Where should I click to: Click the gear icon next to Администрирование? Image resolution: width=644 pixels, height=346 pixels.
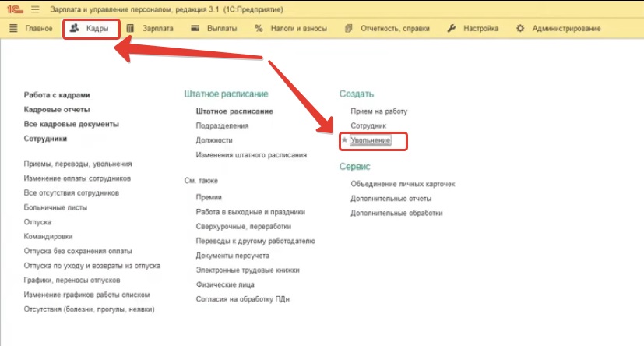pos(520,29)
